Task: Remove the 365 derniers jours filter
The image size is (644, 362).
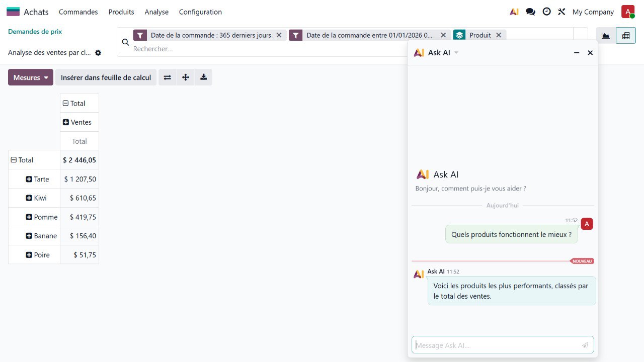Action: (x=279, y=35)
